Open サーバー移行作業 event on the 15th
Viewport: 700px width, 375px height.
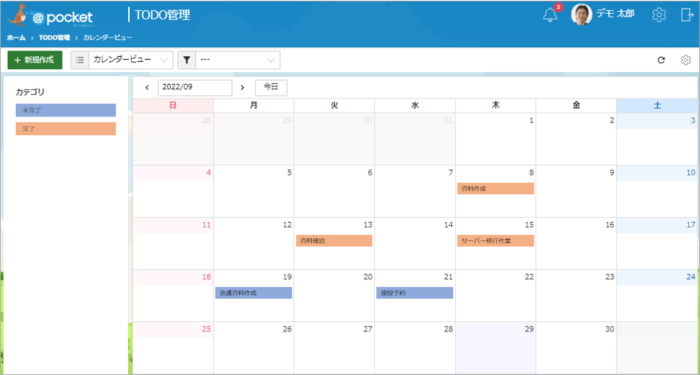click(x=496, y=241)
